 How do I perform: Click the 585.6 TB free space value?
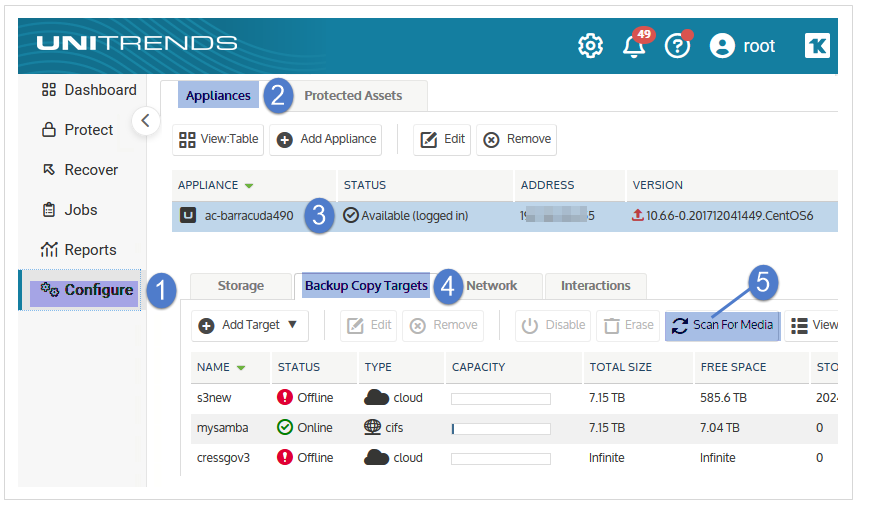723,398
